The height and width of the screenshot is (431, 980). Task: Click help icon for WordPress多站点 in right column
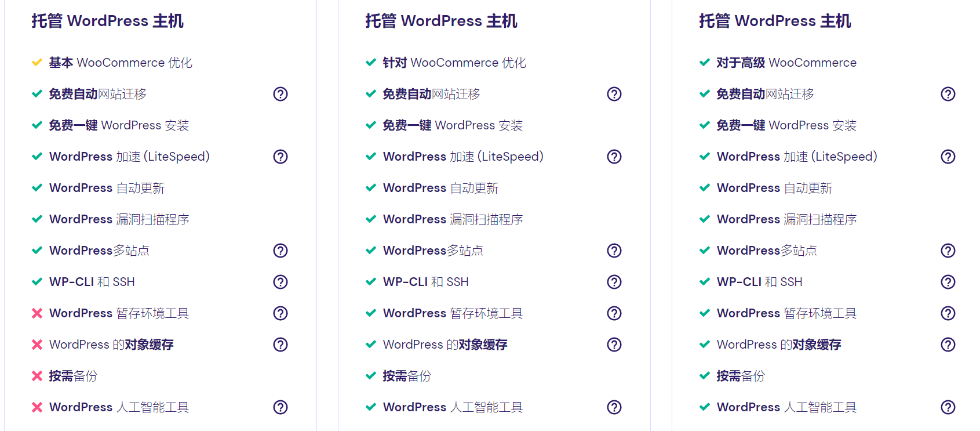[948, 251]
